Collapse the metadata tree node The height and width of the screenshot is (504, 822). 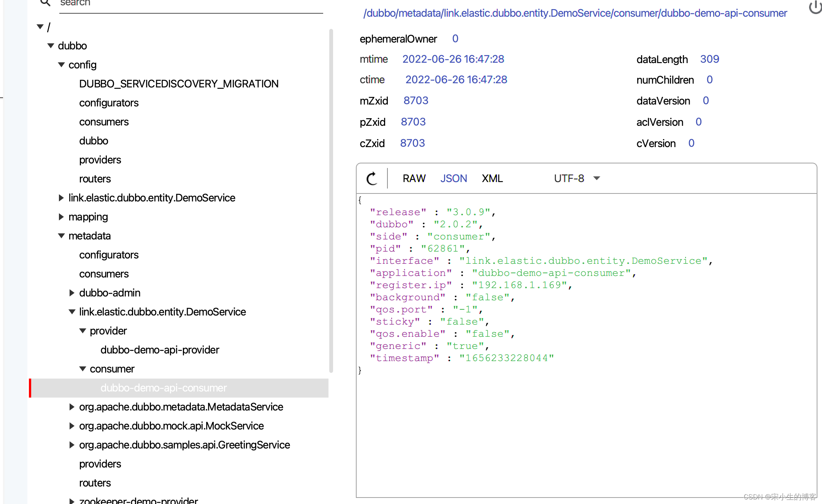(x=61, y=236)
